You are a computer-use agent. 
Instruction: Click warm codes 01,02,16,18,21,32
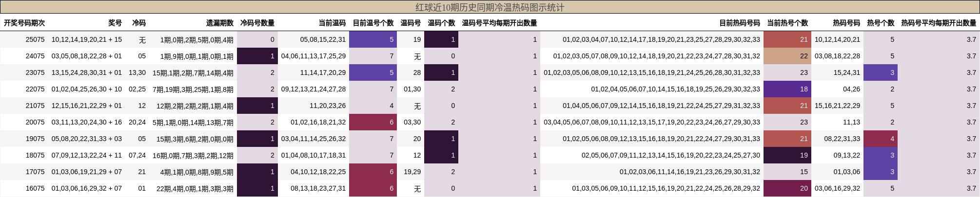pyautogui.click(x=318, y=122)
